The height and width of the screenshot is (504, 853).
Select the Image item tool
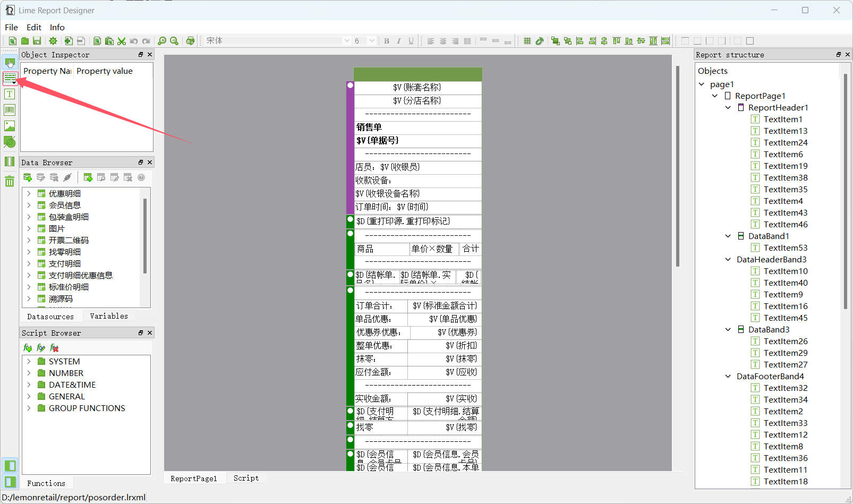coord(10,126)
